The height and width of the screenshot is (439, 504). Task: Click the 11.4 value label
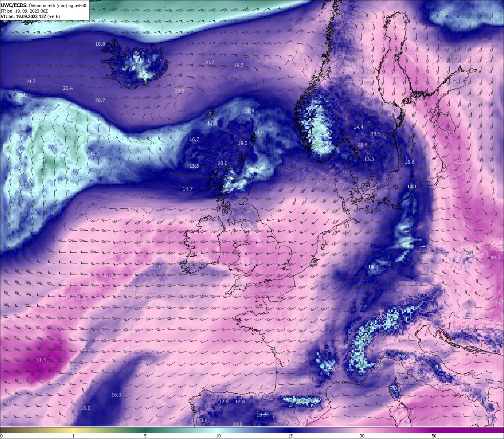click(249, 111)
